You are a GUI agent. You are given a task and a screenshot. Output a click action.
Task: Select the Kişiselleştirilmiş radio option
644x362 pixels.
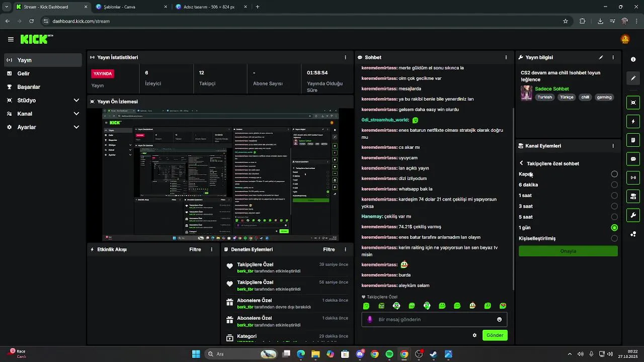pyautogui.click(x=614, y=238)
